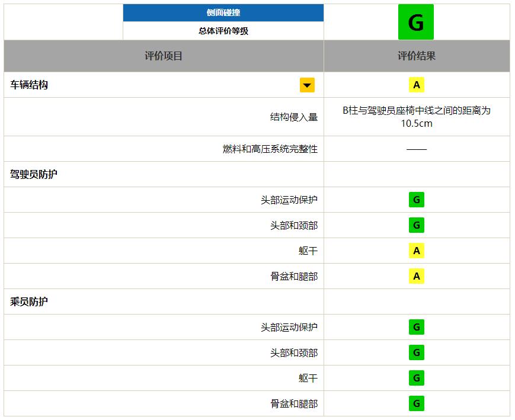Click the A badge for driver 骨盆和腿部
Image resolution: width=515 pixels, height=420 pixels.
click(417, 276)
